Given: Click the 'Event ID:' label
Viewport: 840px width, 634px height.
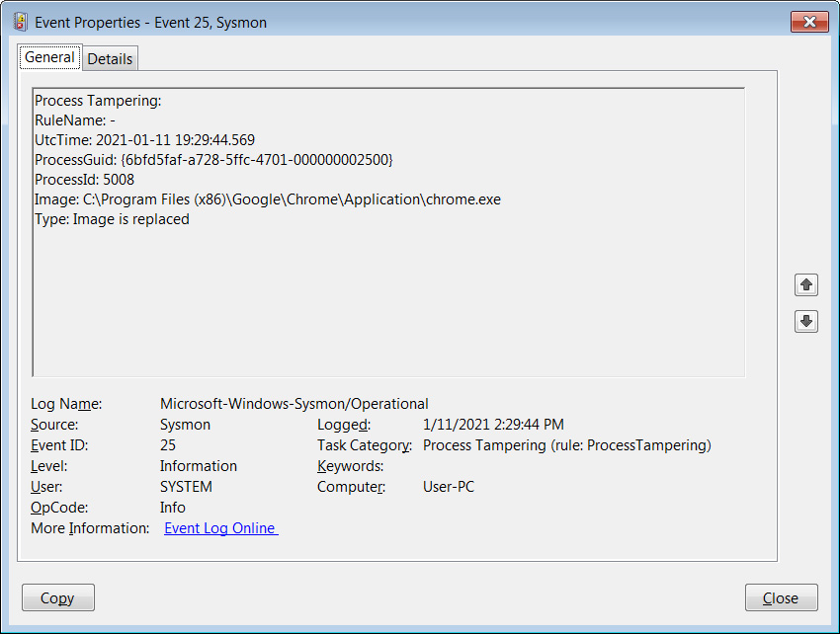Looking at the screenshot, I should (x=59, y=445).
